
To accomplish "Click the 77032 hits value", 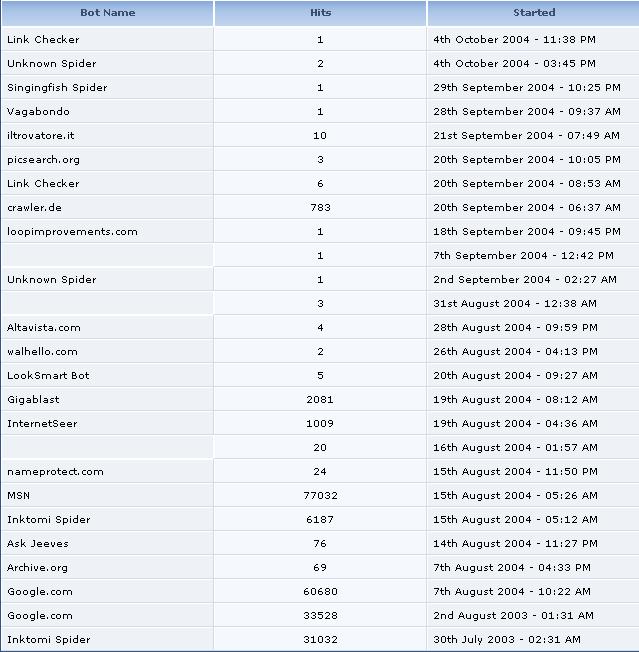I will pyautogui.click(x=320, y=496).
